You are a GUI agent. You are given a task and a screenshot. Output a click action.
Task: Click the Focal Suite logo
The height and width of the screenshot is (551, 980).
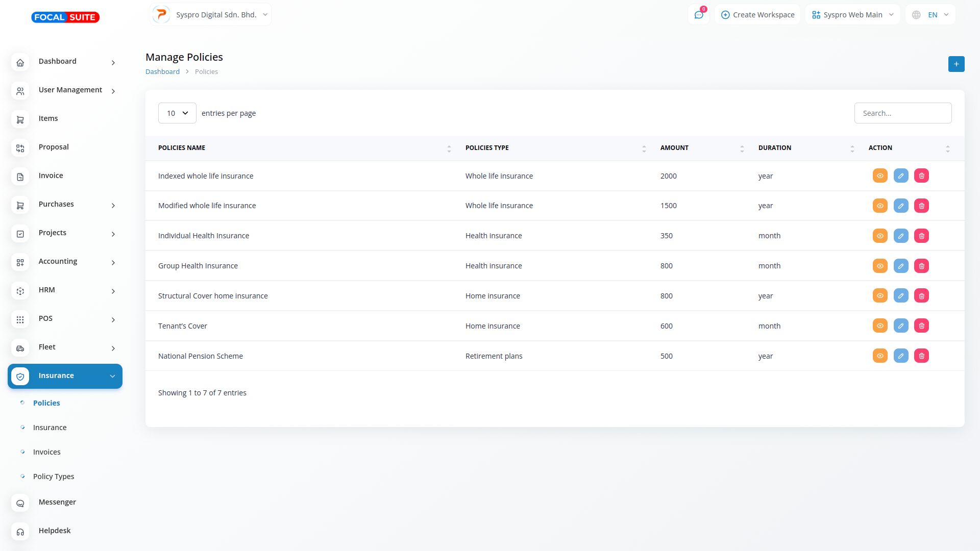[65, 17]
